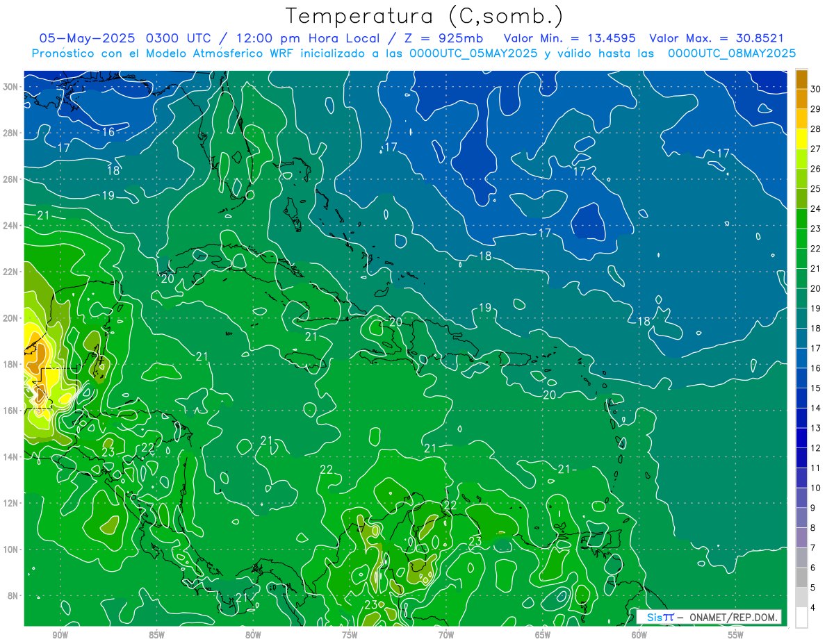Click the '75W' longitude axis label

350,634
